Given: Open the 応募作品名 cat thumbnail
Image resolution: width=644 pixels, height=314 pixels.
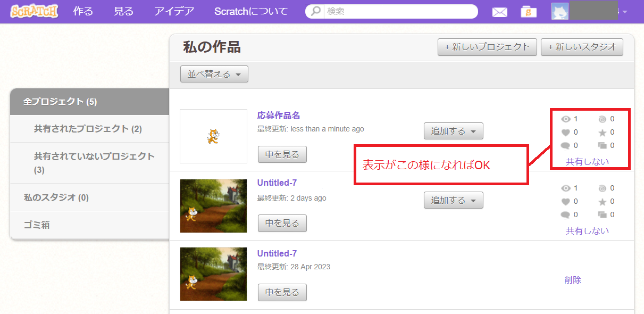Looking at the screenshot, I should 213,136.
